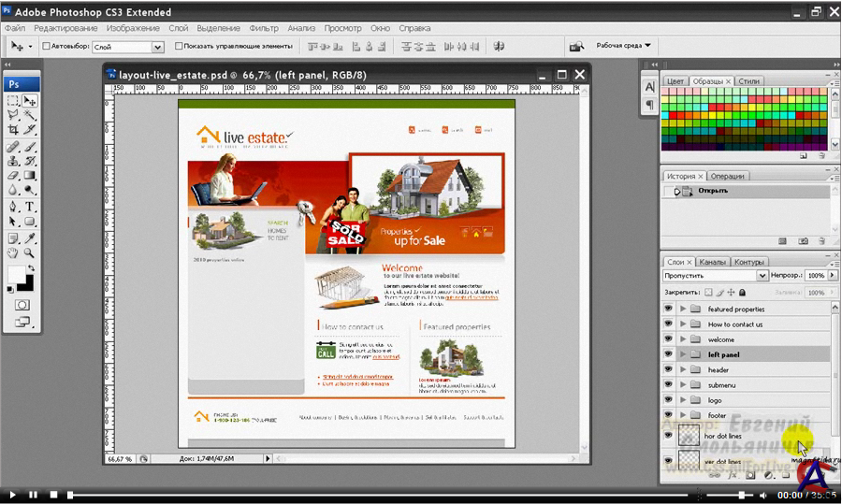Select the Eraser tool
The height and width of the screenshot is (504, 842).
(13, 176)
